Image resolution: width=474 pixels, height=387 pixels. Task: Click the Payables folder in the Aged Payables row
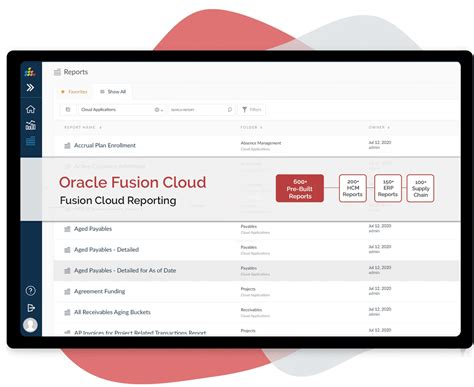click(x=249, y=226)
